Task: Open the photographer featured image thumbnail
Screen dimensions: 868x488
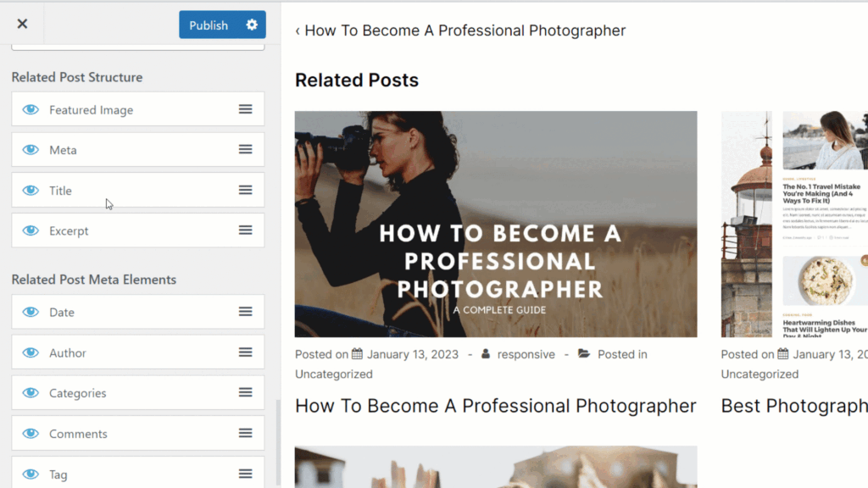Action: pos(495,224)
